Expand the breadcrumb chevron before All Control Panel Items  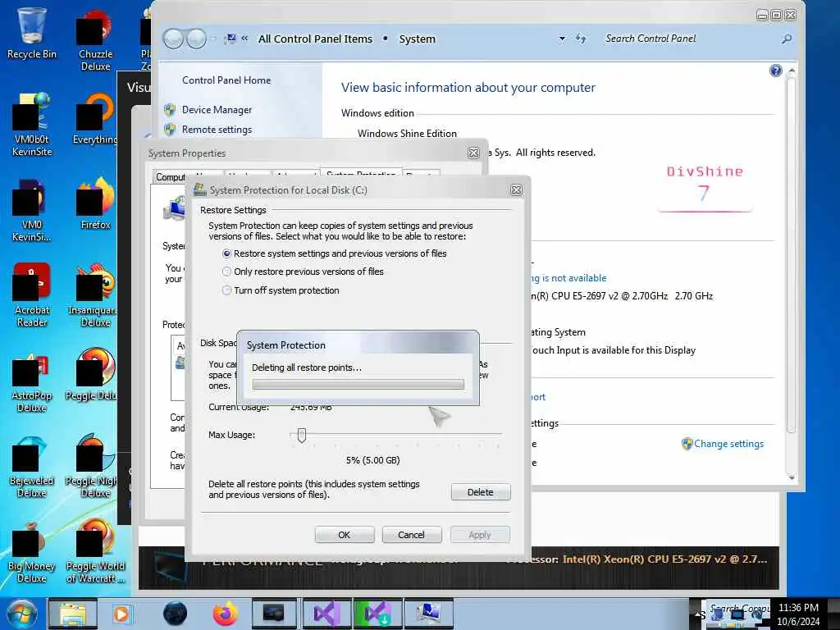244,38
